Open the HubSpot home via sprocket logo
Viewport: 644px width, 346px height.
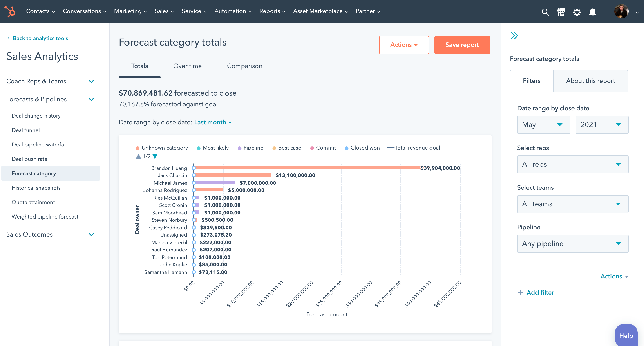[x=10, y=11]
